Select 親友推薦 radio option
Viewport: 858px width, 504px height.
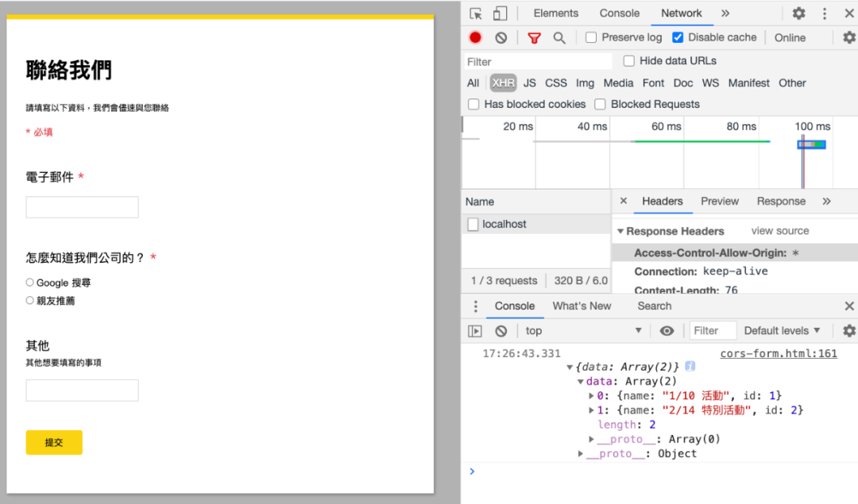30,301
